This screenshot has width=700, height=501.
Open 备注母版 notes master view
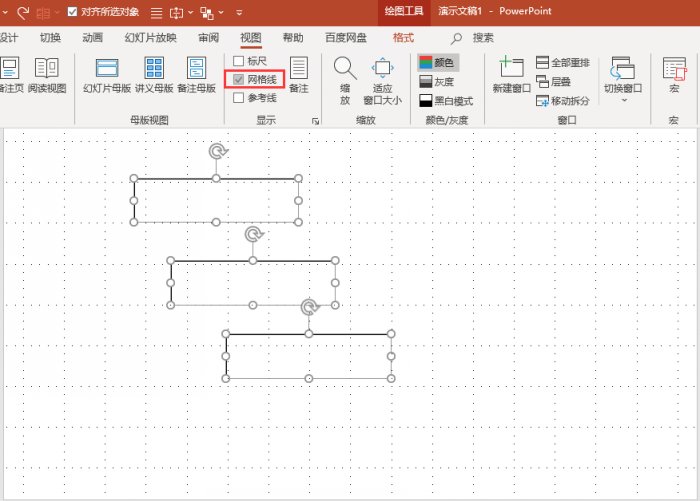196,75
